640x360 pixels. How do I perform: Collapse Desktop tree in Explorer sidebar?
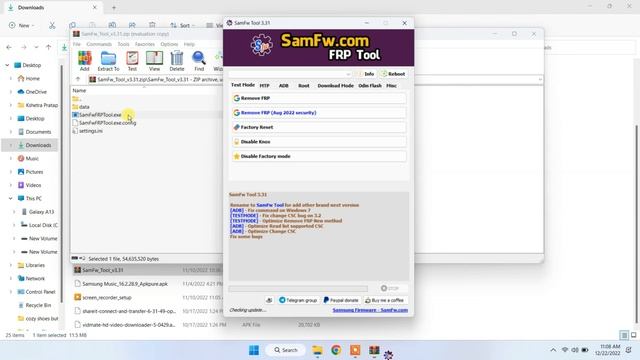[x=7, y=65]
